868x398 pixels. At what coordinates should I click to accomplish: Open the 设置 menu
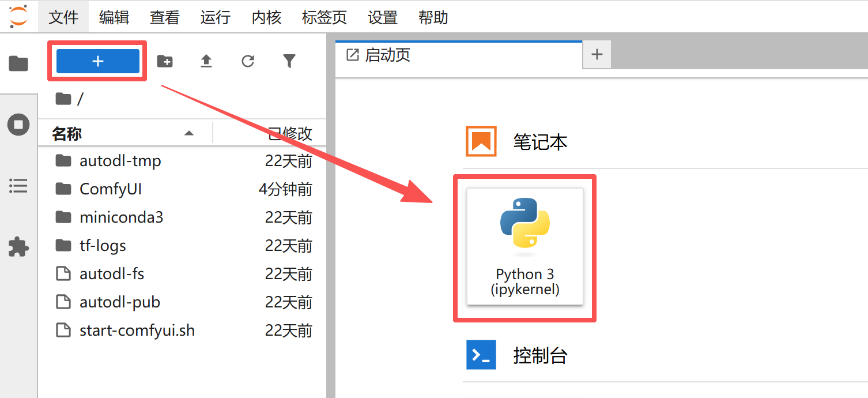[383, 17]
